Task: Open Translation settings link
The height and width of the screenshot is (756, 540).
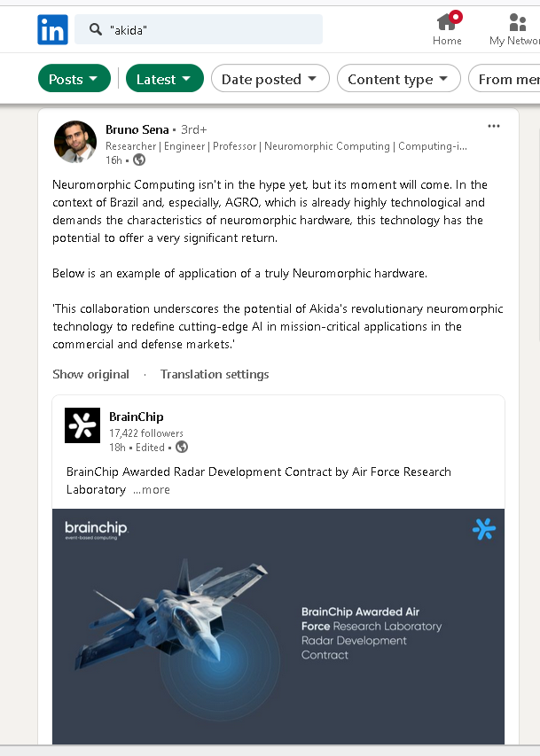Action: click(x=215, y=374)
